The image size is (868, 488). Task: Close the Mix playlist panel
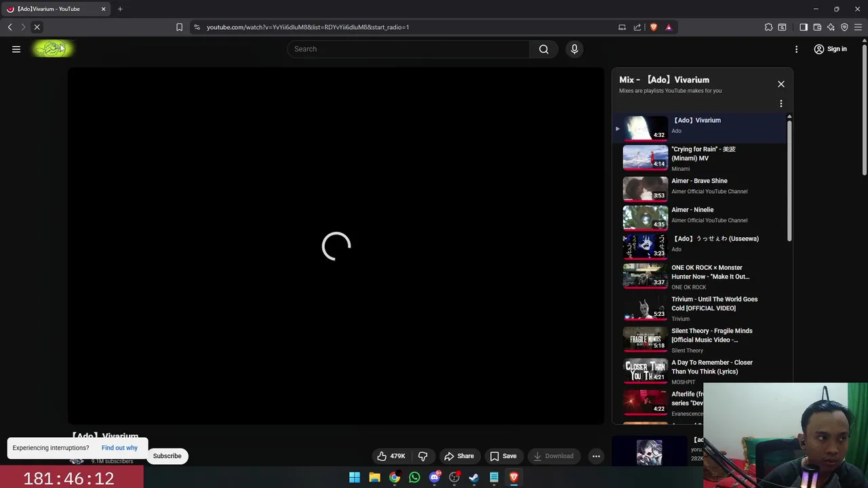(781, 84)
